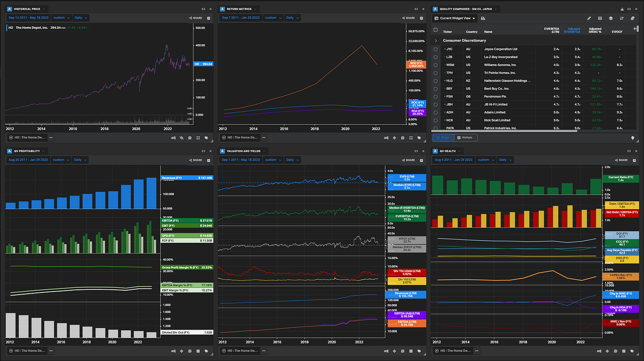Click the save view icon beside Current Widget View
Viewport: 644px width, 361px height.
[x=483, y=18]
